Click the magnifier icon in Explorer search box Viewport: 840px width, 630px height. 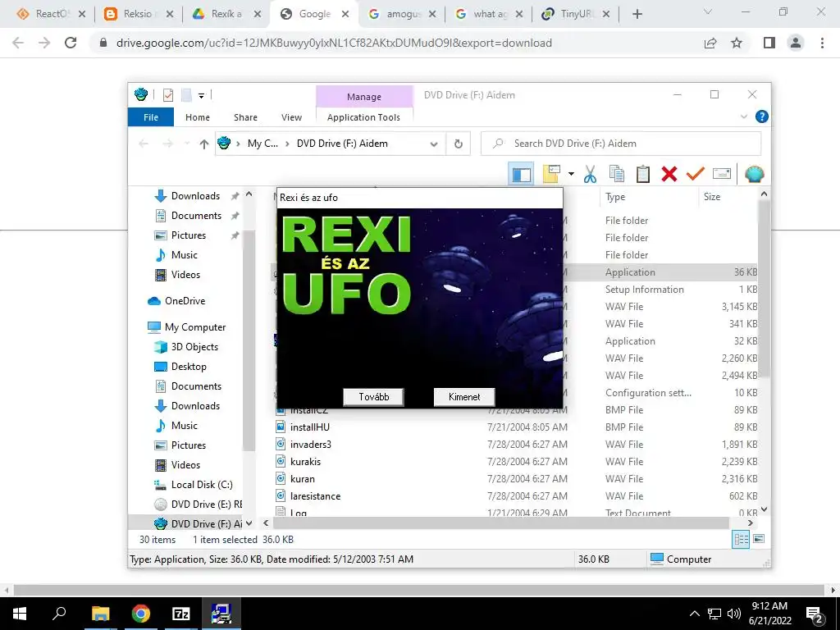click(x=498, y=144)
